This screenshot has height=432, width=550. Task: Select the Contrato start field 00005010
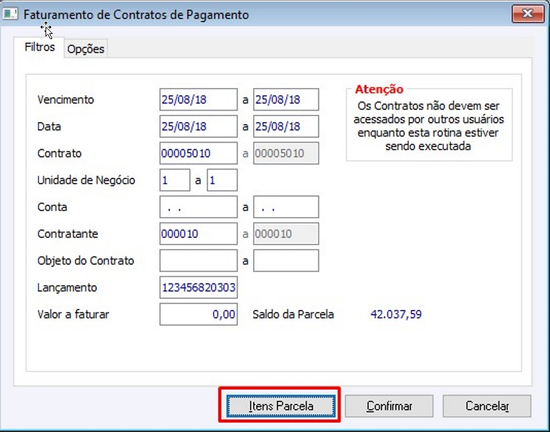tap(199, 153)
